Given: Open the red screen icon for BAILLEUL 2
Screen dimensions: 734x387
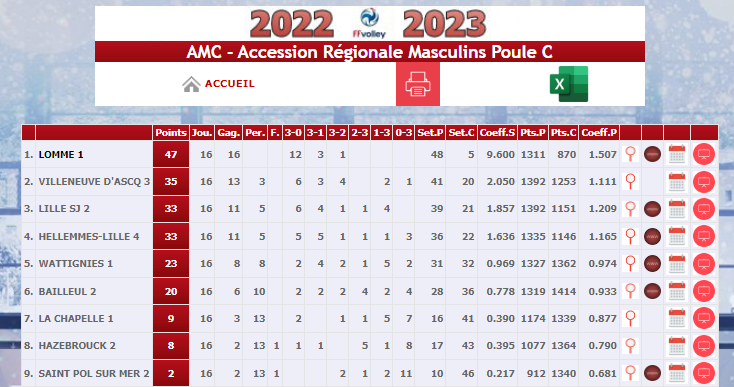Looking at the screenshot, I should pos(704,291).
